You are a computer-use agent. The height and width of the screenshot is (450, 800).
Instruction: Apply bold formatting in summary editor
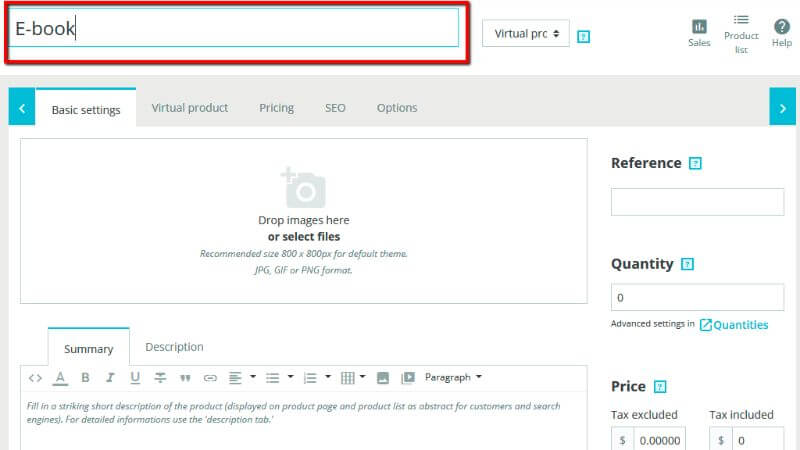coord(85,378)
